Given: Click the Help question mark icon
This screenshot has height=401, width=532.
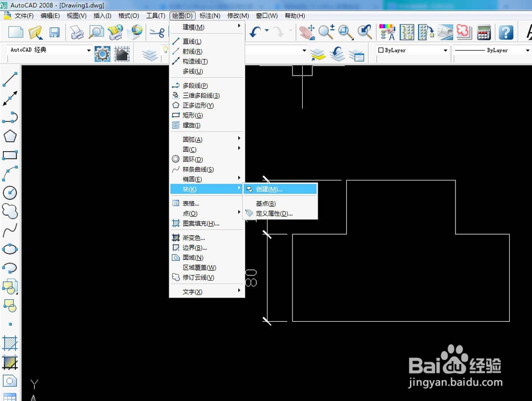Looking at the screenshot, I should point(505,32).
